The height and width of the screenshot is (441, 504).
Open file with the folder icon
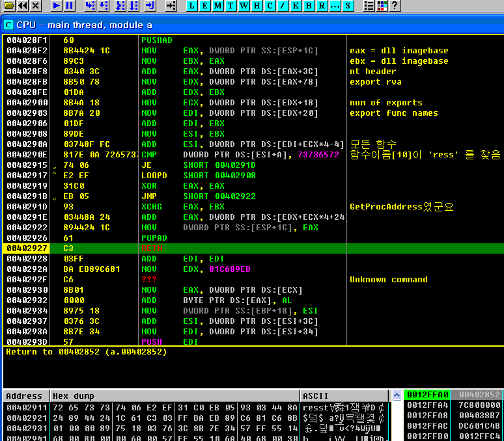tap(9, 5)
